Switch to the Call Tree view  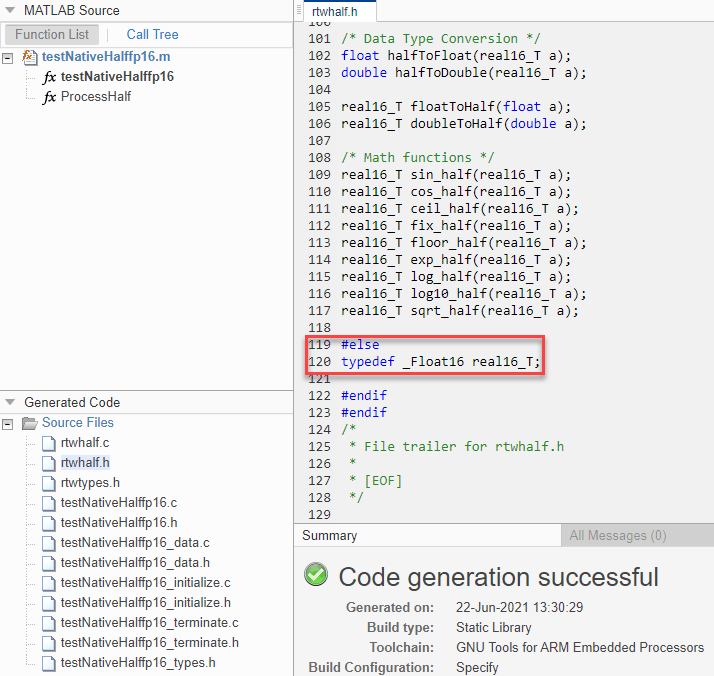point(152,35)
